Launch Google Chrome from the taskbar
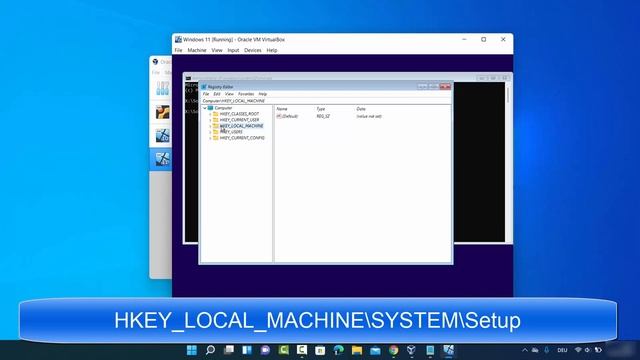 click(x=393, y=350)
